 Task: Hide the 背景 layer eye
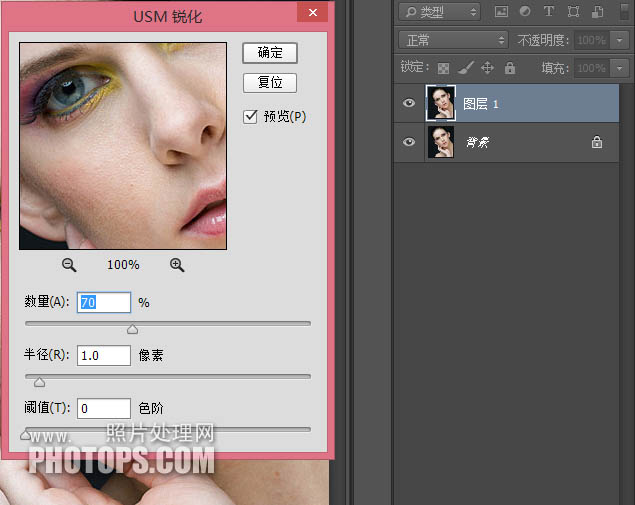(x=409, y=142)
